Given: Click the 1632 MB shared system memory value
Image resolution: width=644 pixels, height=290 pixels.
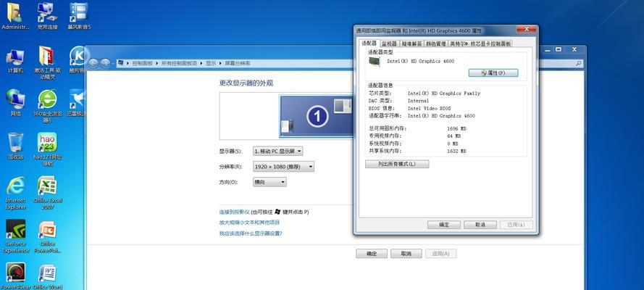Looking at the screenshot, I should (x=456, y=151).
